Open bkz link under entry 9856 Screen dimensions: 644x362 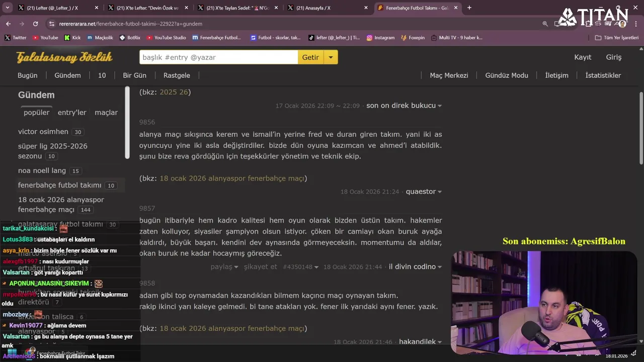click(x=232, y=178)
